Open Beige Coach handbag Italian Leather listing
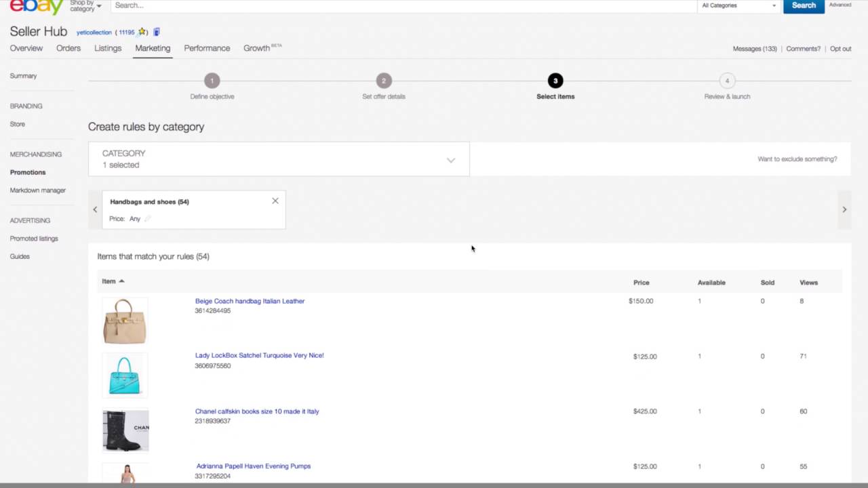868x488 pixels. 250,301
